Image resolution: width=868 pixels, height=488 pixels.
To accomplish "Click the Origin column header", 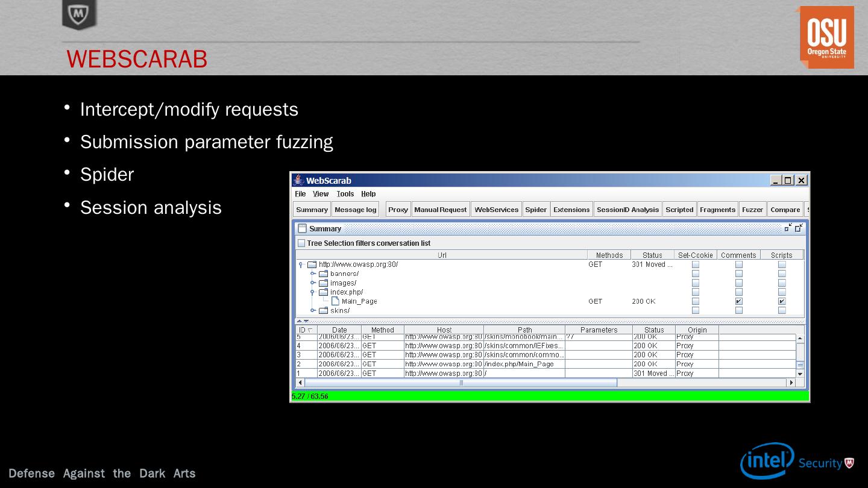I will pos(697,330).
